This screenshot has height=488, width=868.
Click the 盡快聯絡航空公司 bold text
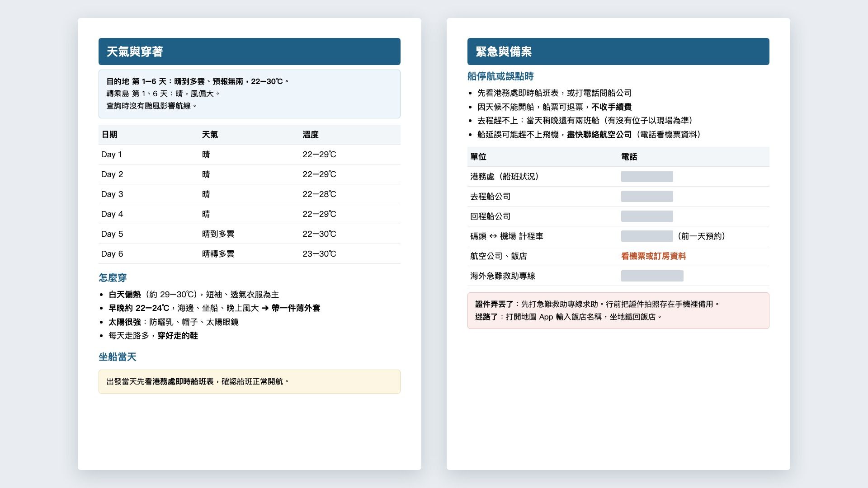pyautogui.click(x=599, y=135)
